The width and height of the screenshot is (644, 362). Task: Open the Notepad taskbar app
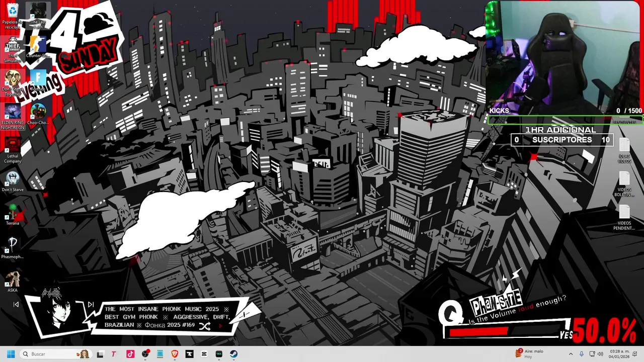click(160, 354)
